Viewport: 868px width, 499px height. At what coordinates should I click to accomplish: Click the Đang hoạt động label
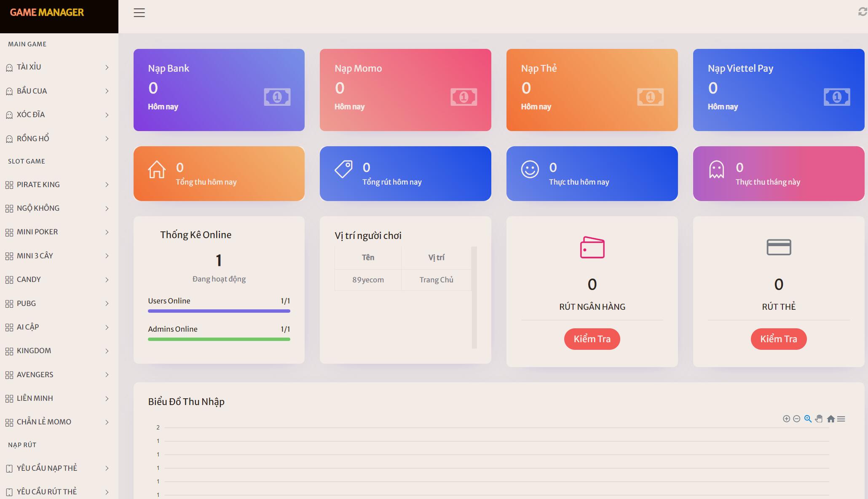tap(219, 279)
